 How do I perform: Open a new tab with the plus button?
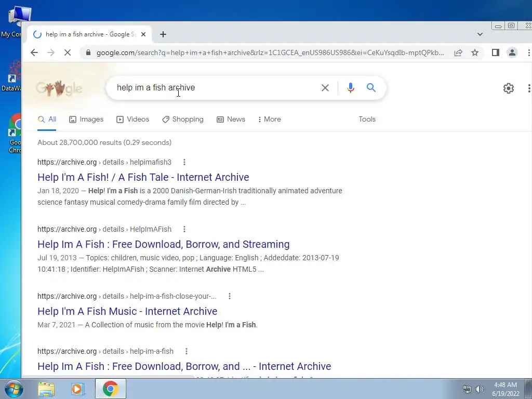click(163, 34)
